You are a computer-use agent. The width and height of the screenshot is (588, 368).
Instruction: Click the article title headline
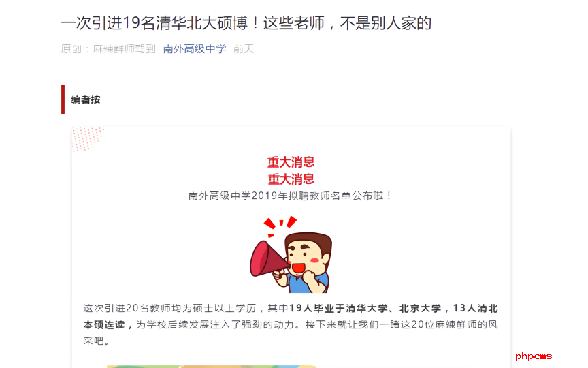246,23
